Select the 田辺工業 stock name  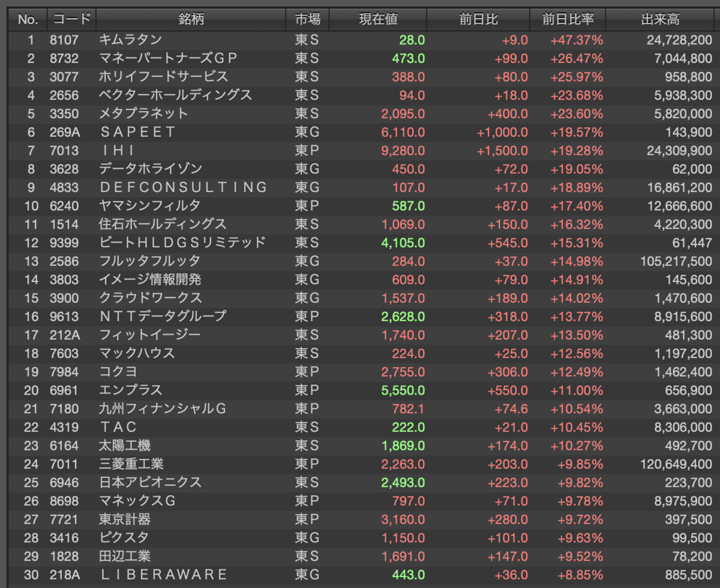coord(125,555)
